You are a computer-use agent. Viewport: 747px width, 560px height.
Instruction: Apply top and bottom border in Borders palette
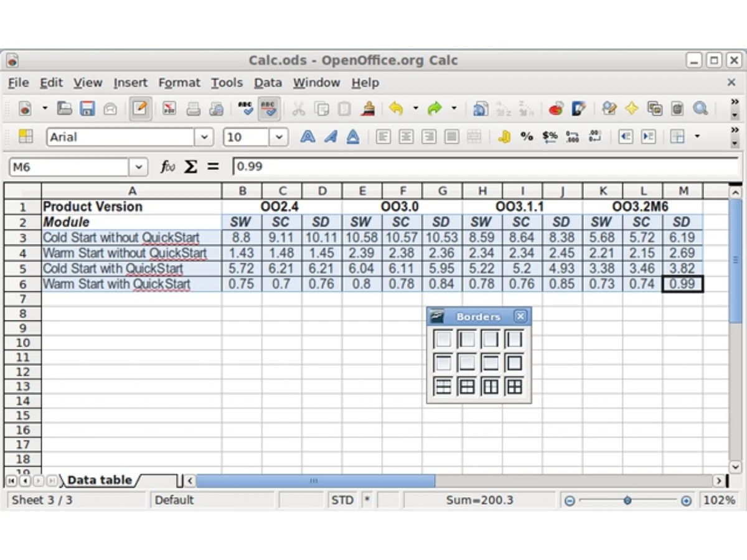(x=491, y=363)
